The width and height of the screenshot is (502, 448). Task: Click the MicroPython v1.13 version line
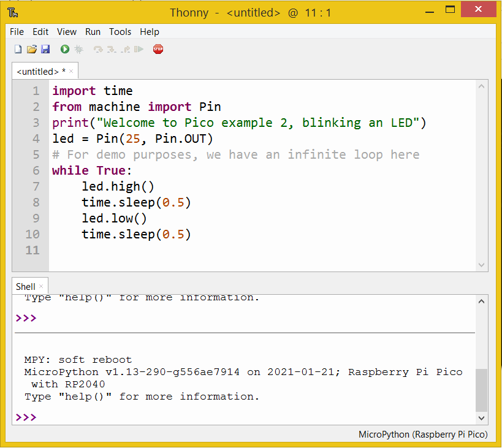(243, 372)
